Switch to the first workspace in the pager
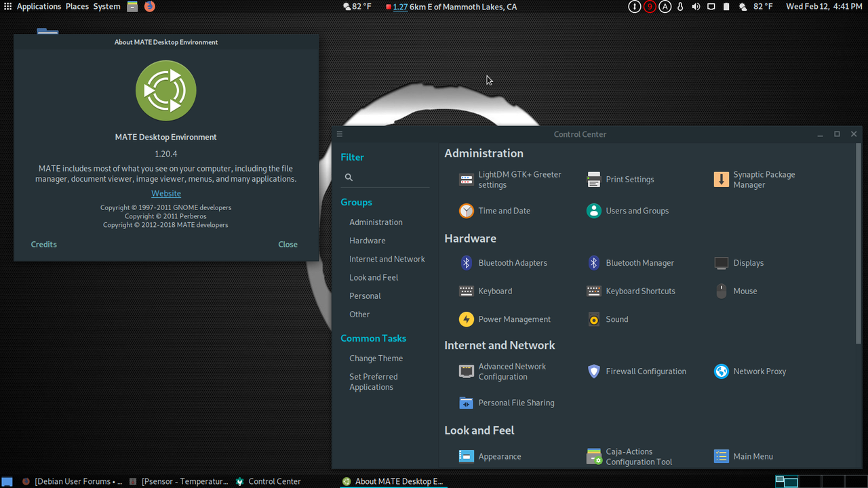This screenshot has width=868, height=488. tap(787, 481)
